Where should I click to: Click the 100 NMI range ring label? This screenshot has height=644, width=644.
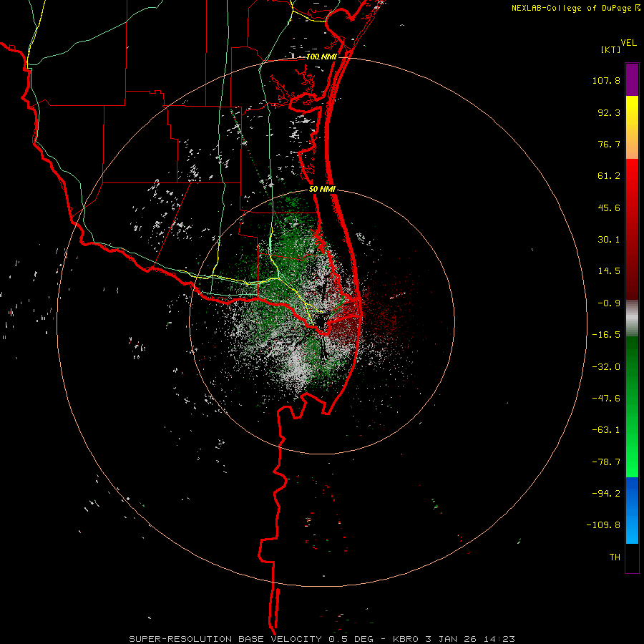click(321, 57)
